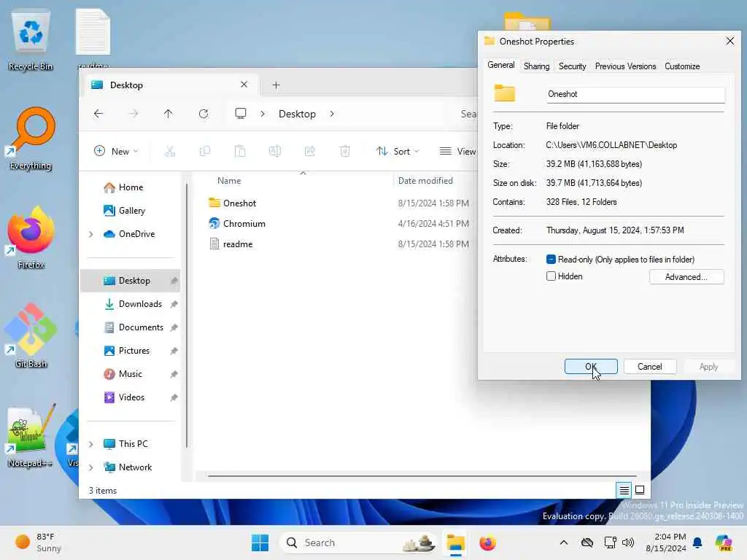747x560 pixels.
Task: Open Advanced attributes button
Action: coord(686,277)
